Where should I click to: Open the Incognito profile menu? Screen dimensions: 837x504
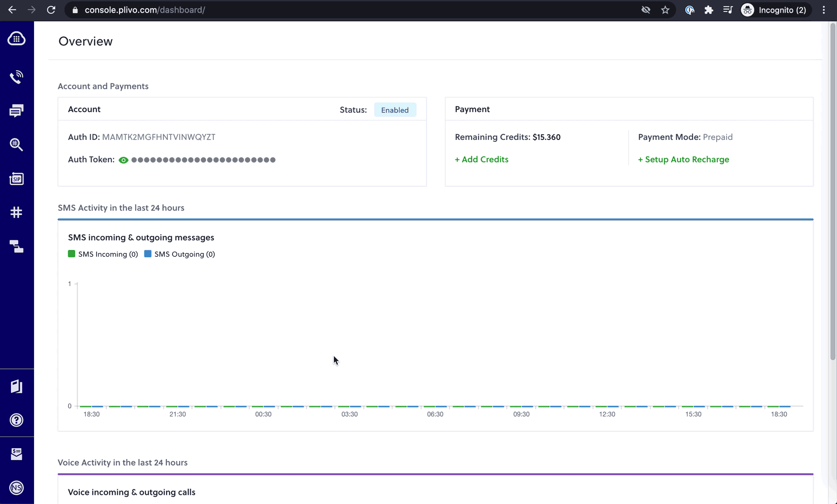coord(776,10)
